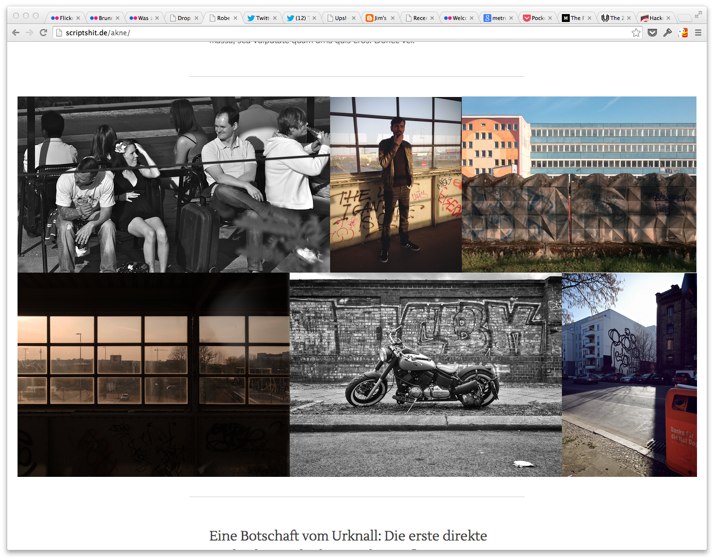Go back with the browser back arrow
Image resolution: width=714 pixels, height=560 pixels.
tap(15, 32)
